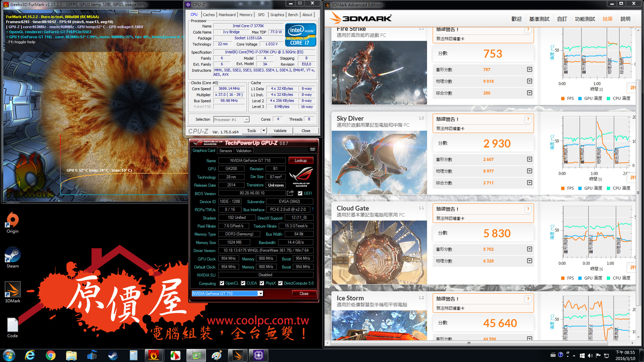Click the Lookup button in GPU-Z
Viewport: 644px width, 362px height.
point(301,161)
